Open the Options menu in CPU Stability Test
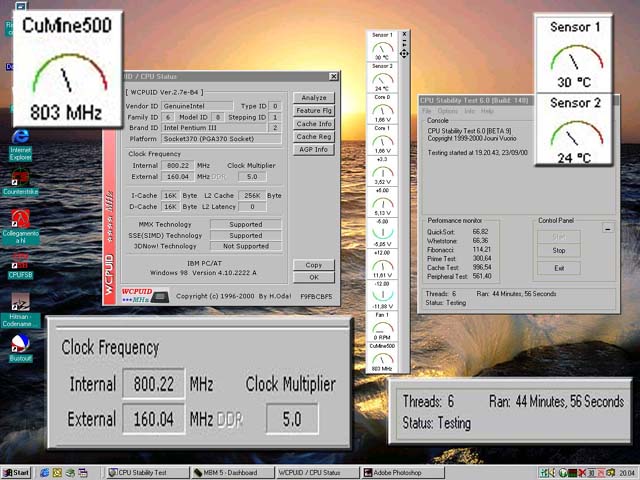 click(447, 111)
